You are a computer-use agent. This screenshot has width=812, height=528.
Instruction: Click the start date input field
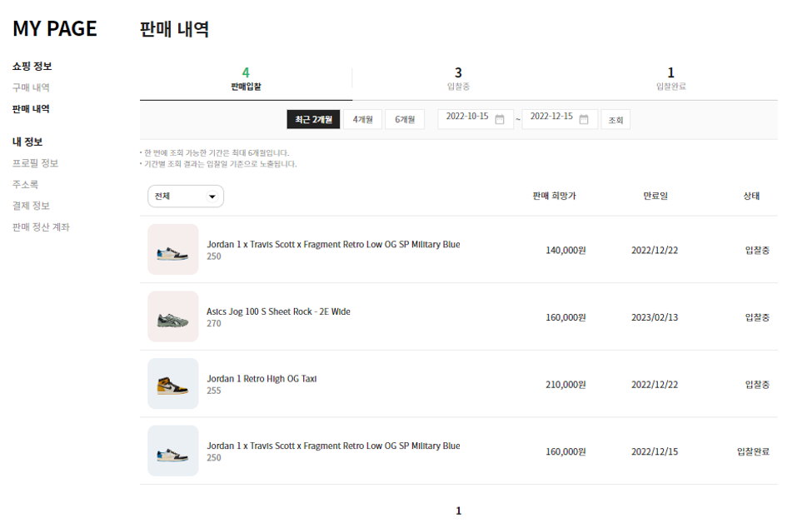(466, 118)
